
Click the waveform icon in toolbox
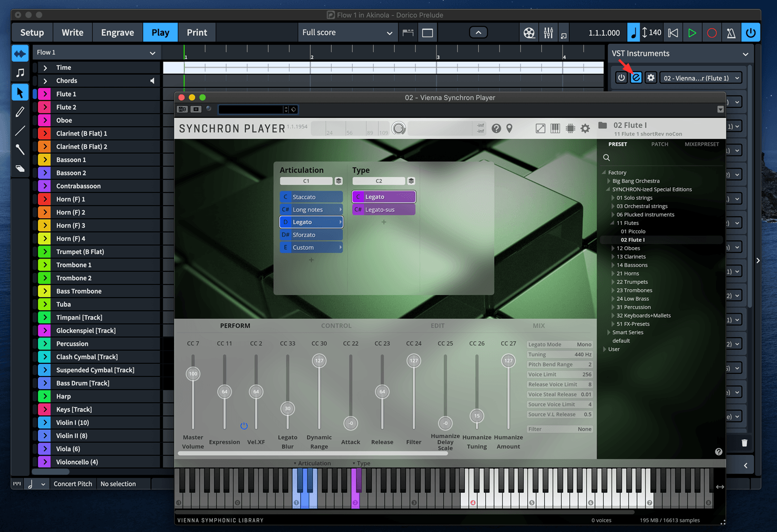20,54
